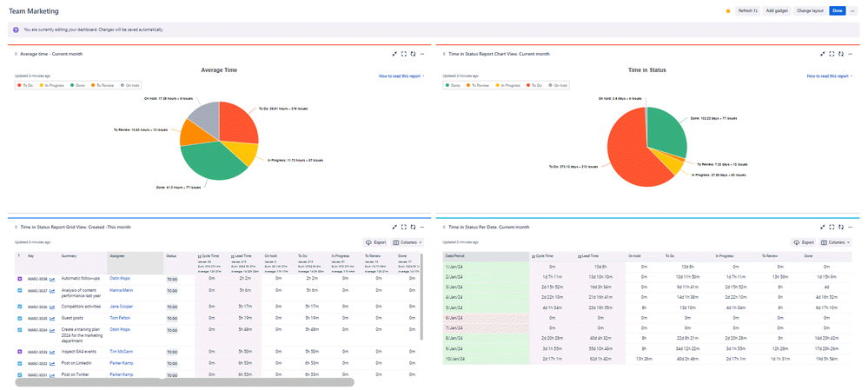Toggle On hold legend in Average Time chart
This screenshot has height=390, width=868.
pyautogui.click(x=130, y=85)
